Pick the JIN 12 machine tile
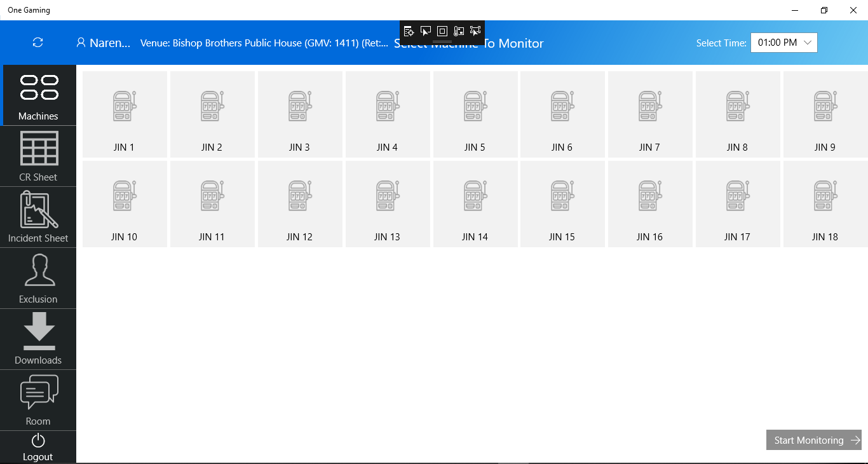 click(300, 203)
